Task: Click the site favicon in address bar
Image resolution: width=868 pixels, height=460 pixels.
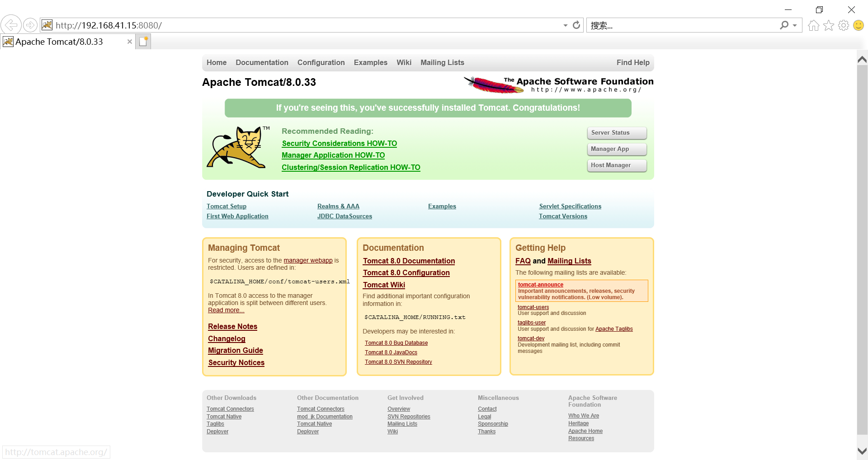Action: (x=47, y=25)
